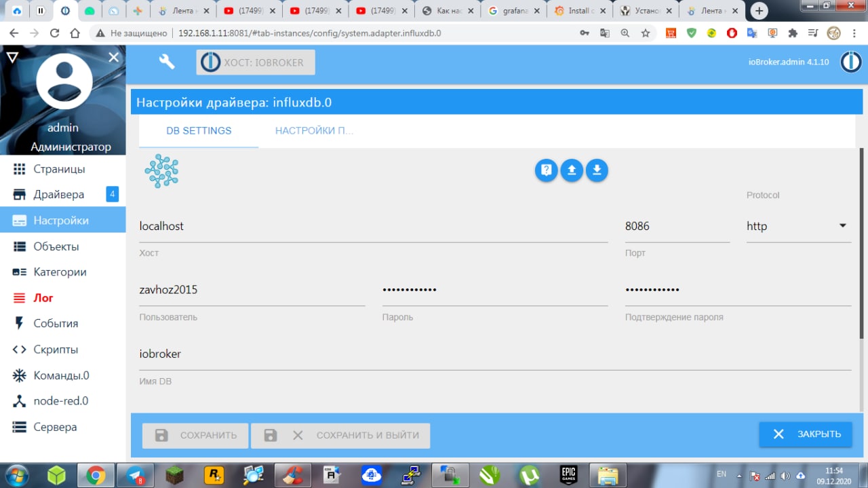Open Объекты in the sidebar
Image resolution: width=868 pixels, height=488 pixels.
coord(63,246)
